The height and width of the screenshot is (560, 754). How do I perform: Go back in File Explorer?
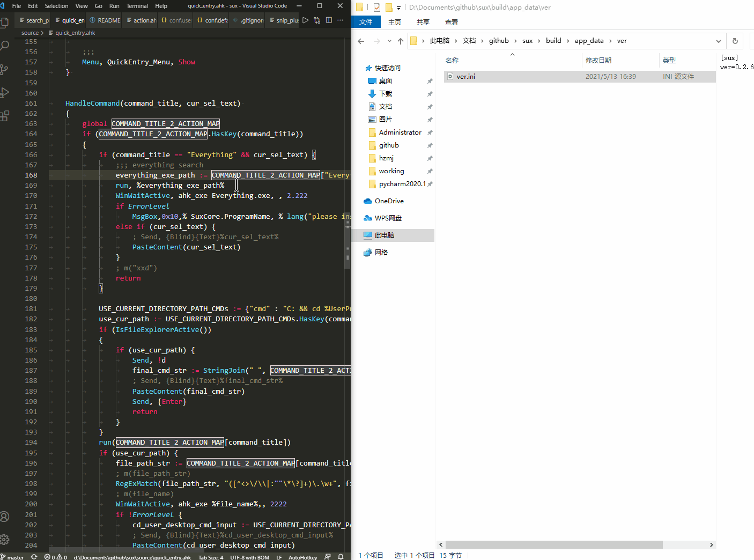coord(361,41)
